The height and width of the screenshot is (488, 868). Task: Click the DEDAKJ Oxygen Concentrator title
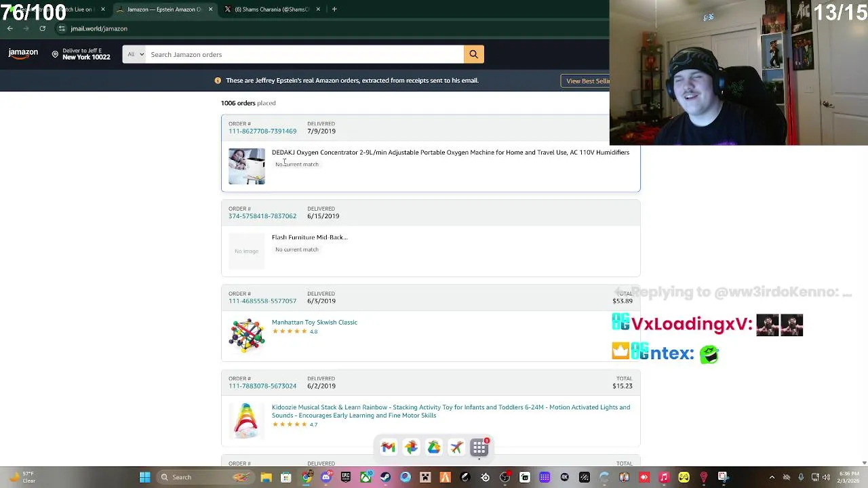click(450, 152)
